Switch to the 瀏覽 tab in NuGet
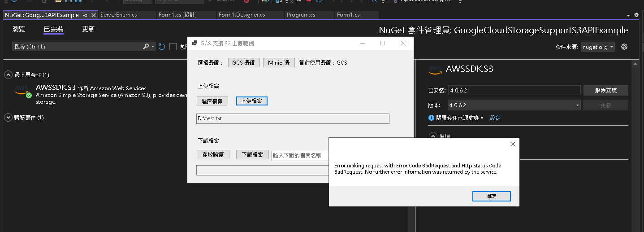The height and width of the screenshot is (232, 644). 19,29
